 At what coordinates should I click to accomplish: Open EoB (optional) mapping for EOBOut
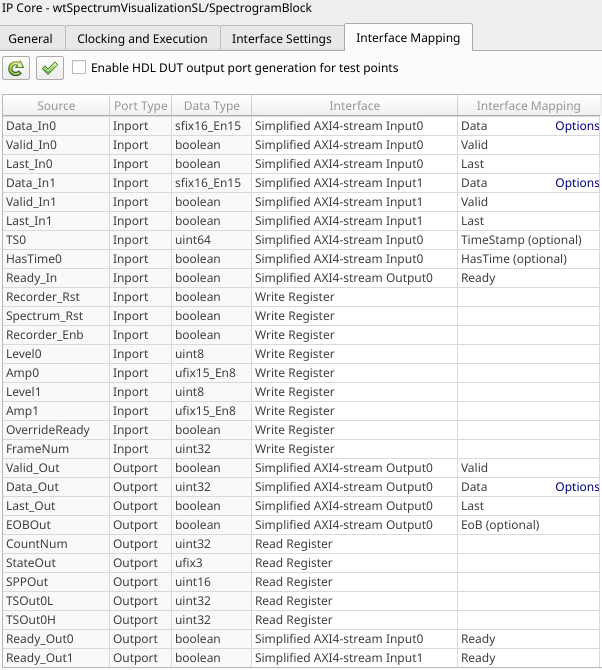(x=529, y=525)
